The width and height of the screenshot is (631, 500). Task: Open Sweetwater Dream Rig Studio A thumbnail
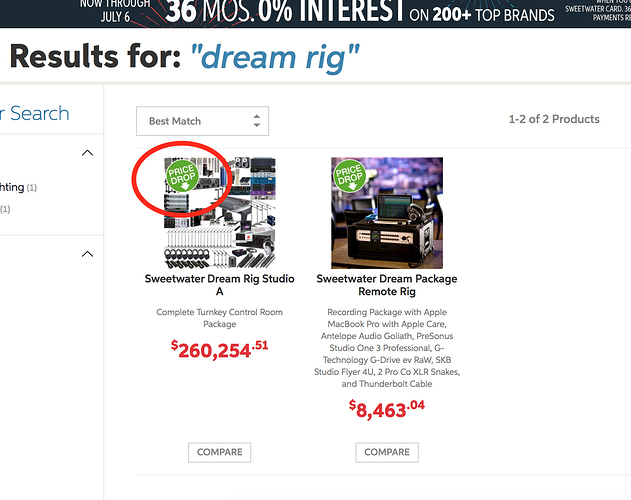tap(220, 213)
